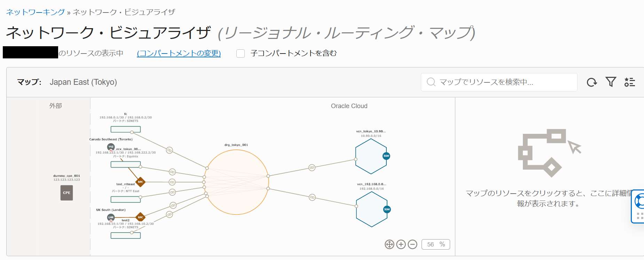
Task: Zoom in with the plus icon
Action: (401, 244)
